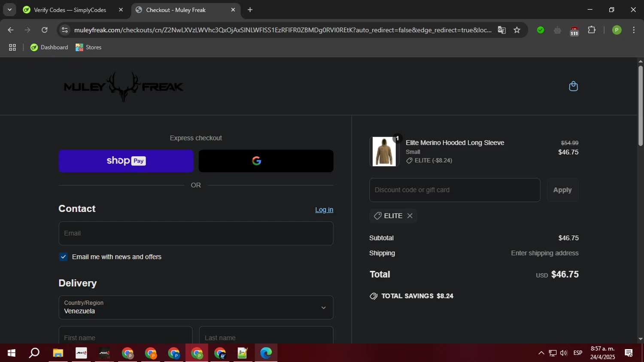Click the Total Savings tag icon

pos(374,296)
